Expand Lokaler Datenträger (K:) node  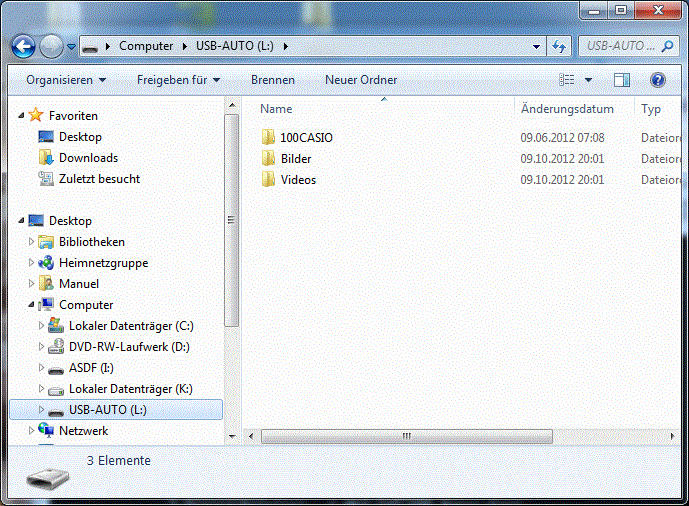point(41,388)
